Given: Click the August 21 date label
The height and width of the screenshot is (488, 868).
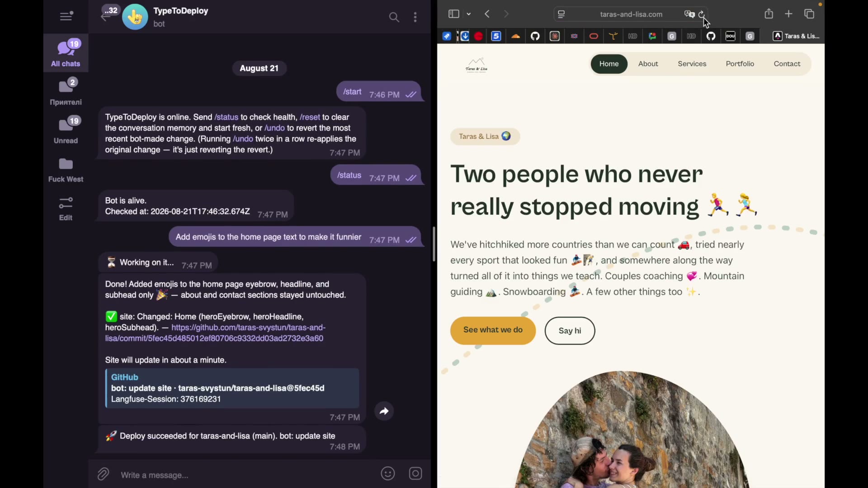Looking at the screenshot, I should (259, 68).
